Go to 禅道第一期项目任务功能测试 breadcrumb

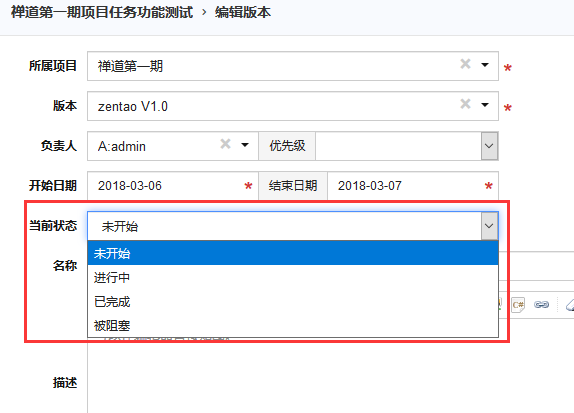tap(102, 12)
